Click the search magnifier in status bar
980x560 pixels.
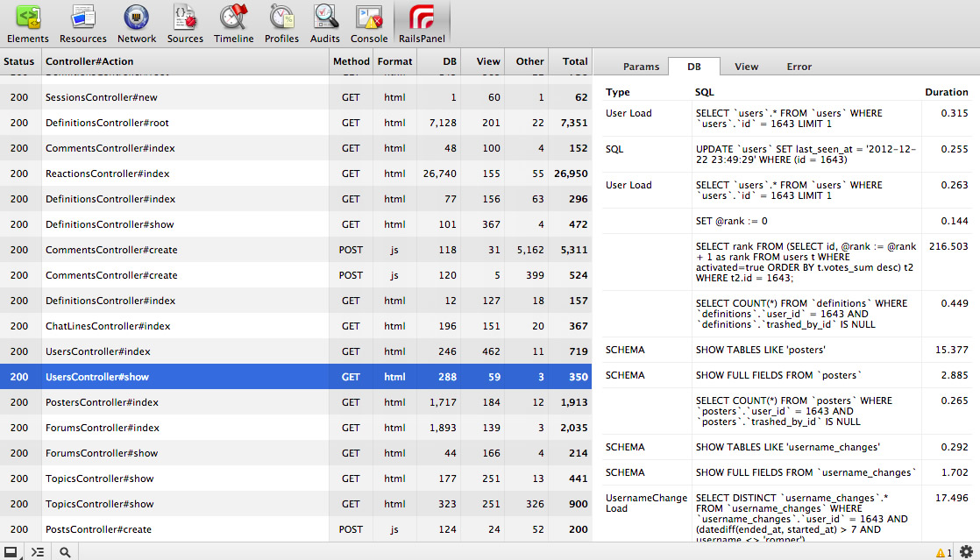click(65, 552)
